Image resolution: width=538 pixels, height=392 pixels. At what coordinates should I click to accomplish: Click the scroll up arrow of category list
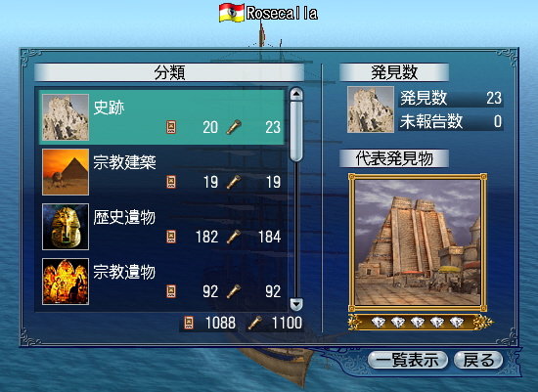296,94
